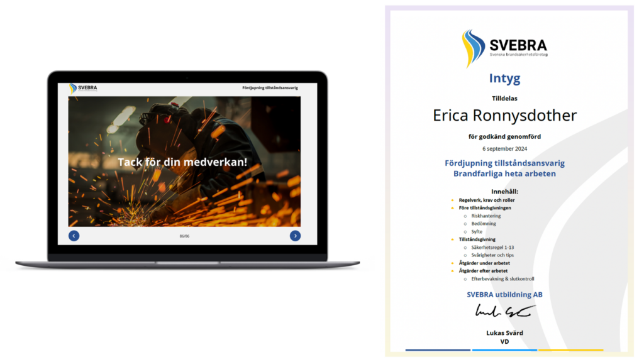Click the SVEBRA utbildning AB text

(x=504, y=295)
